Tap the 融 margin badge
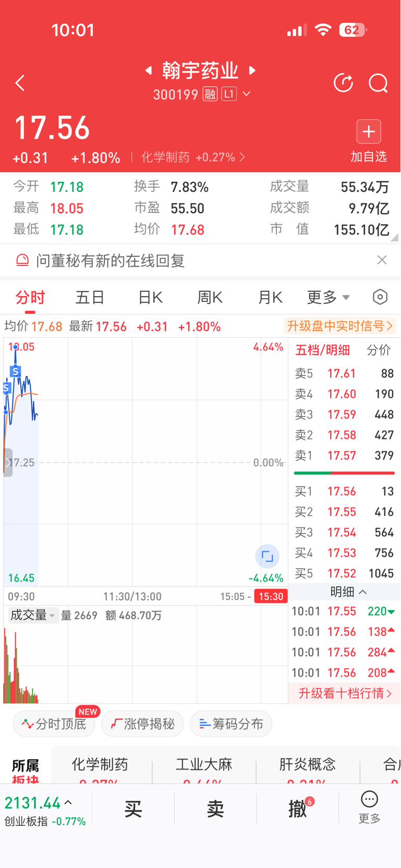Image resolution: width=401 pixels, height=868 pixels. [210, 94]
